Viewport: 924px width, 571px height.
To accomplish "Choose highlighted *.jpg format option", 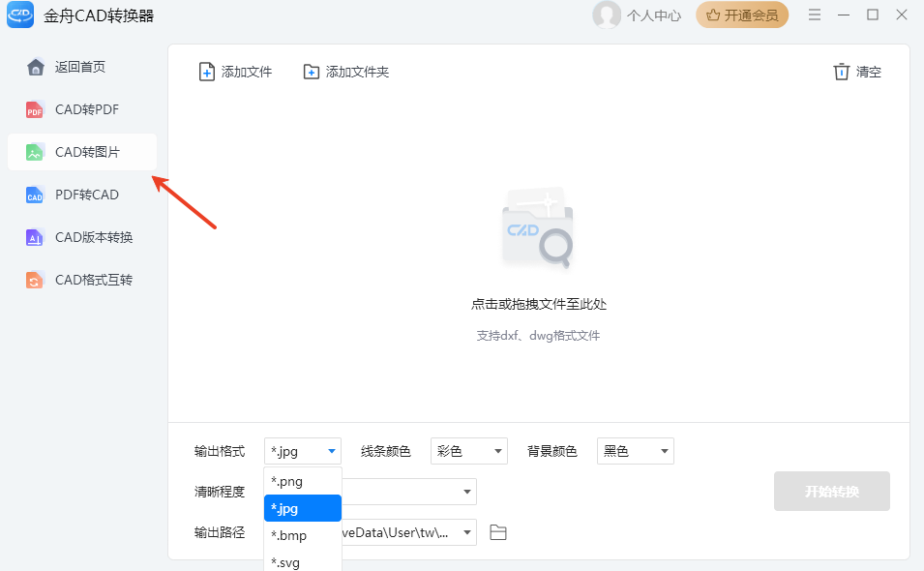I will pos(303,508).
